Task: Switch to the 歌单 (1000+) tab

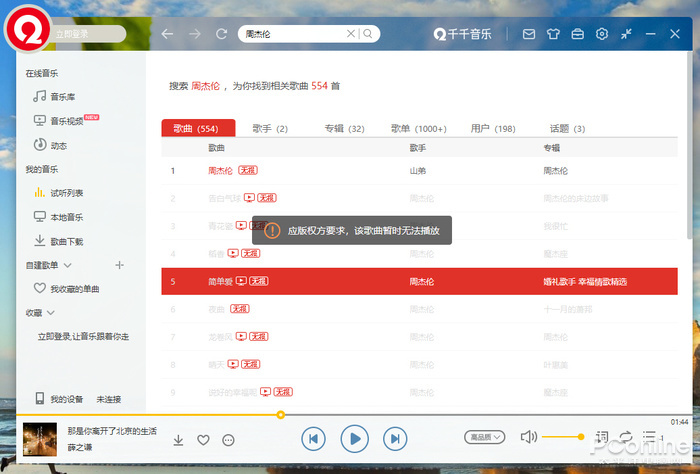Action: point(419,129)
